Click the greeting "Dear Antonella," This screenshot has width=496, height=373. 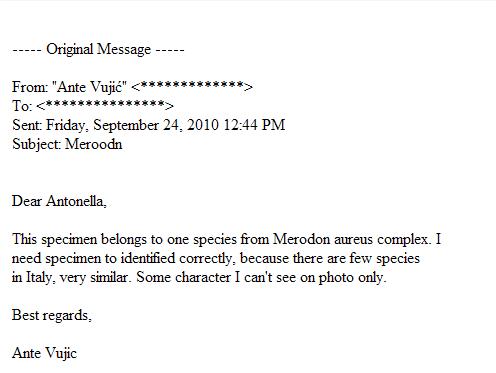pos(59,201)
